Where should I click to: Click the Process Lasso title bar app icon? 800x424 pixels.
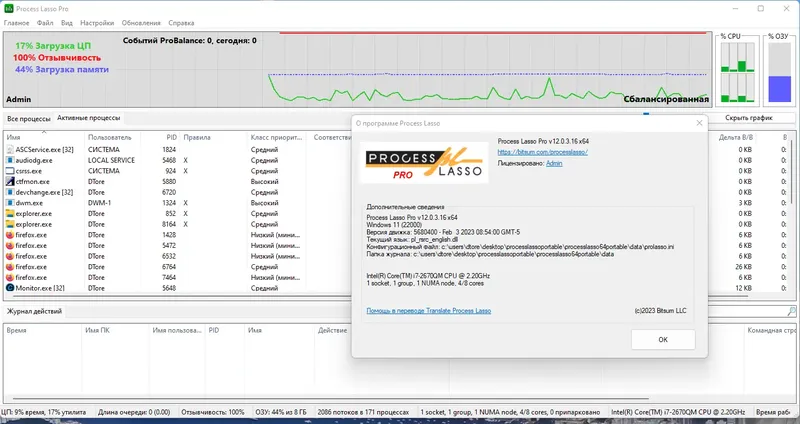click(9, 9)
